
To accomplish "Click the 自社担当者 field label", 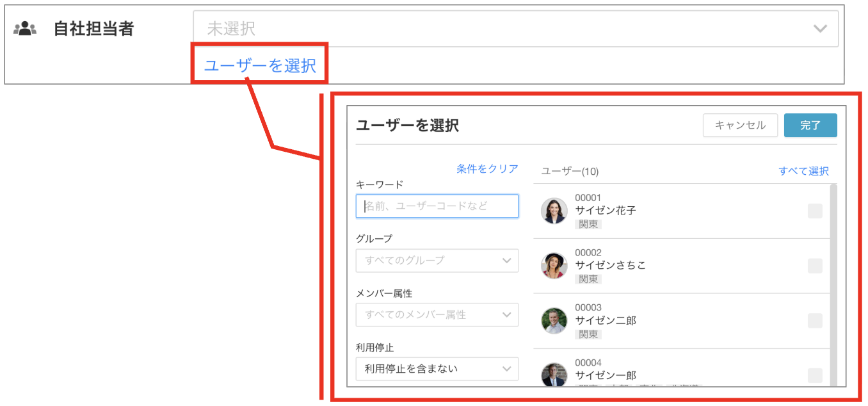I will (93, 29).
